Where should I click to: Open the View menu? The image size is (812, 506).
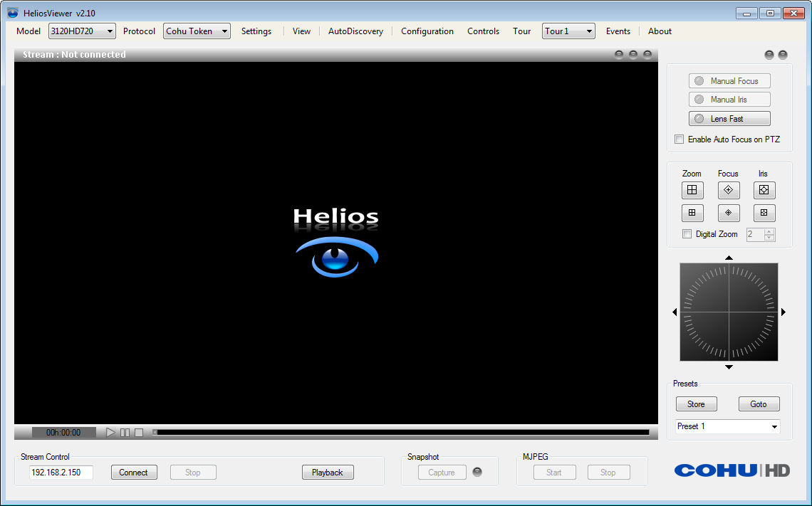[x=301, y=31]
